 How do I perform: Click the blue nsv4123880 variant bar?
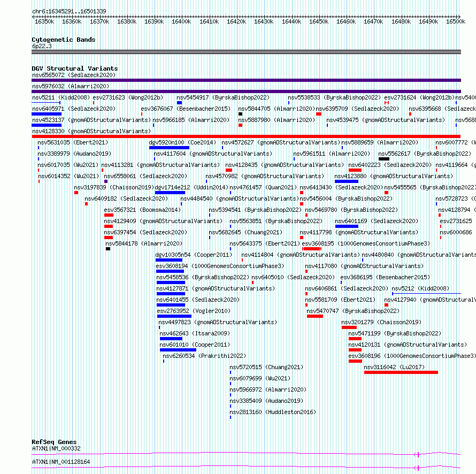pyautogui.click(x=347, y=181)
